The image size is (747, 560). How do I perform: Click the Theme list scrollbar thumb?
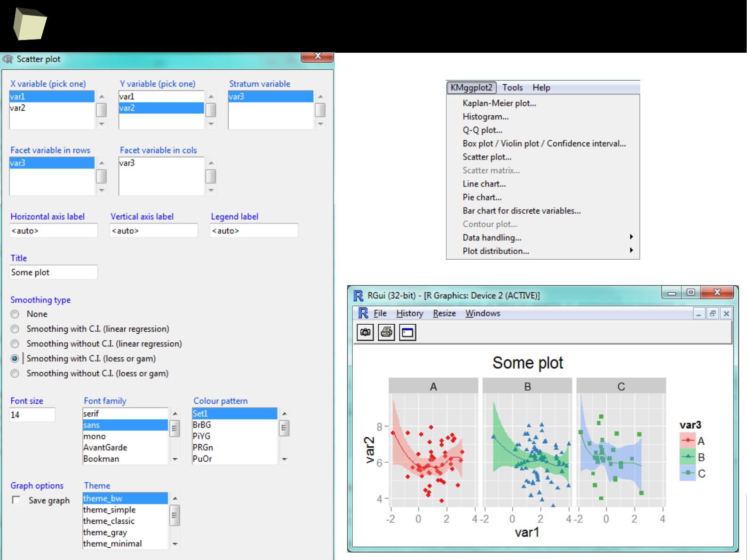pyautogui.click(x=175, y=515)
